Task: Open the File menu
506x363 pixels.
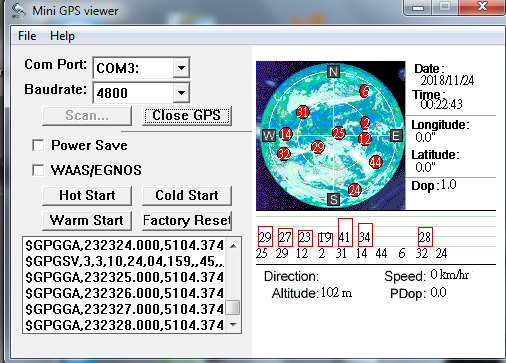Action: [27, 36]
